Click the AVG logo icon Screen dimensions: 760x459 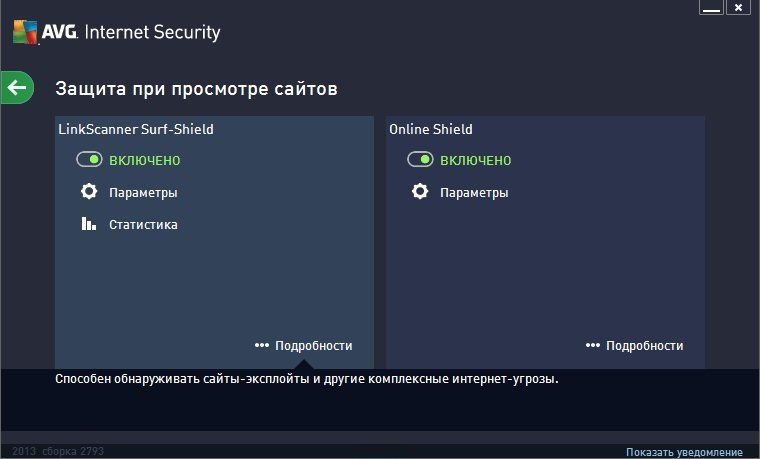click(x=25, y=32)
